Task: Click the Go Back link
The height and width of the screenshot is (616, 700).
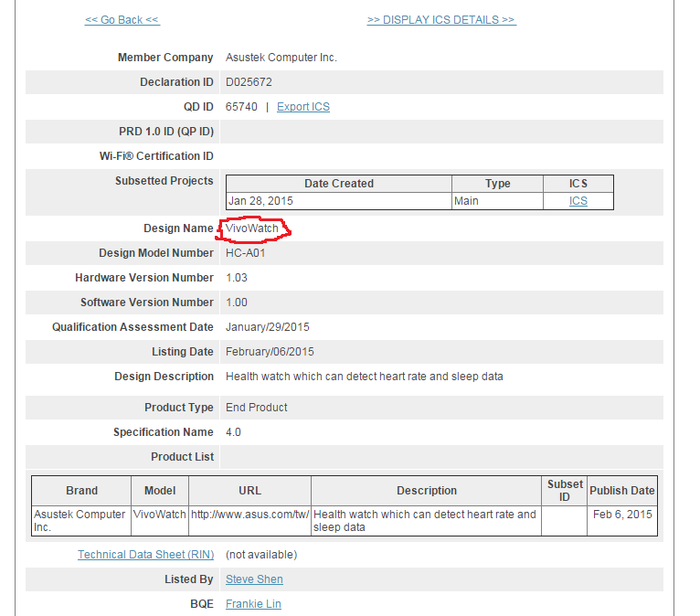Action: (122, 20)
